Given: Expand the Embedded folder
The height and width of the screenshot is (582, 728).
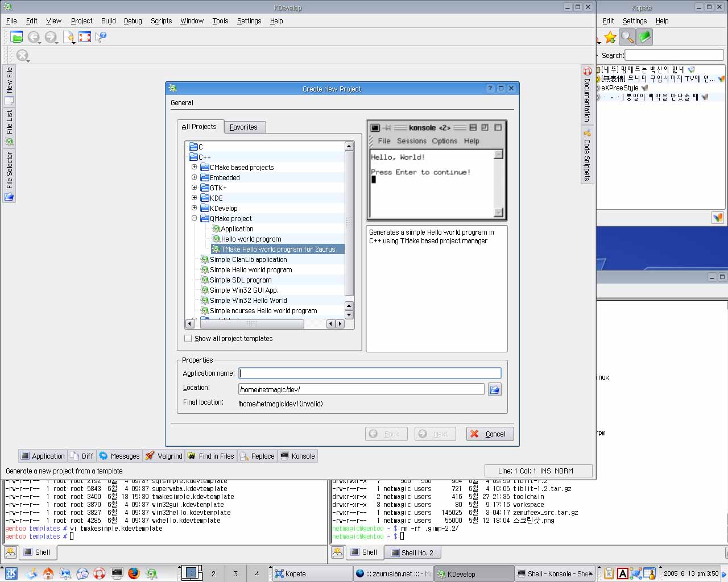Looking at the screenshot, I should coord(194,177).
